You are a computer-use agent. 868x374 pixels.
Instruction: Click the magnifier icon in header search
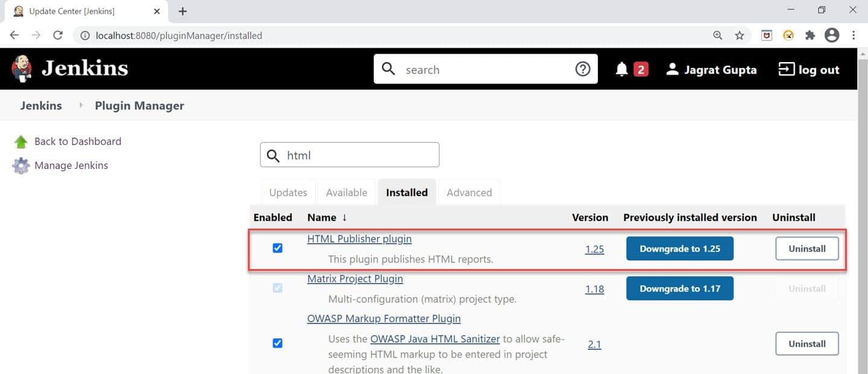pyautogui.click(x=389, y=69)
